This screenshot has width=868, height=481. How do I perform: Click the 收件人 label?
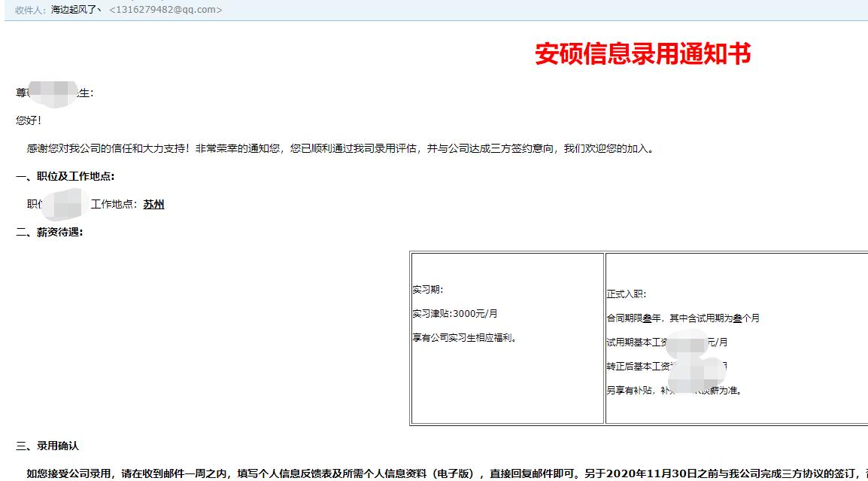(26, 10)
